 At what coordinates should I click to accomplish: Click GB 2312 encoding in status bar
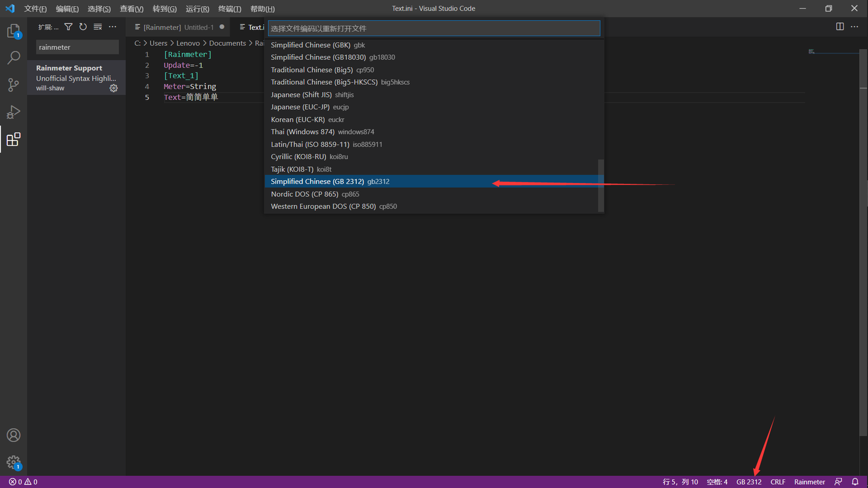coord(749,482)
